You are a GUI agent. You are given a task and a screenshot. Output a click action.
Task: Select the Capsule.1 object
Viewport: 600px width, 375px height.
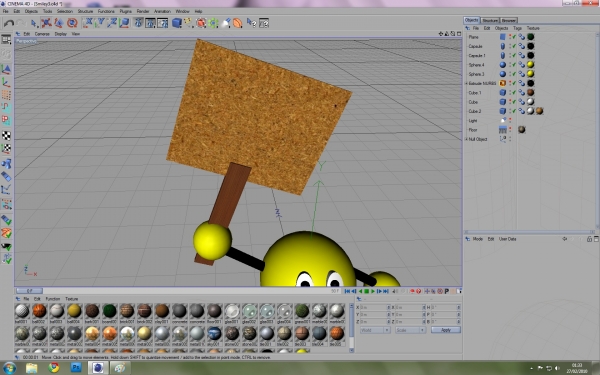tap(477, 56)
